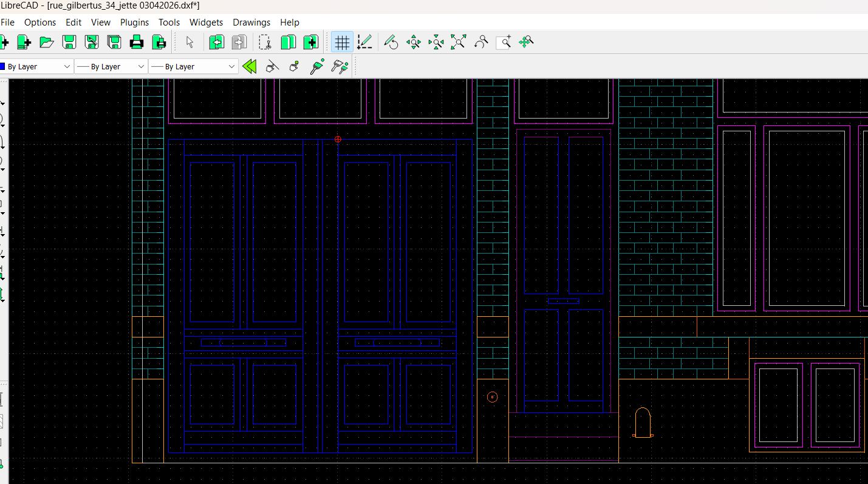Open the color By Layer dropdown
Viewport: 868px width, 484px height.
(36, 66)
